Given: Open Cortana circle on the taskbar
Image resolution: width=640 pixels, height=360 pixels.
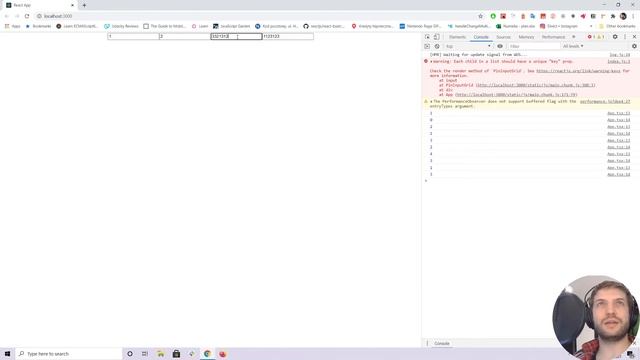Looking at the screenshot, I should click(x=130, y=354).
